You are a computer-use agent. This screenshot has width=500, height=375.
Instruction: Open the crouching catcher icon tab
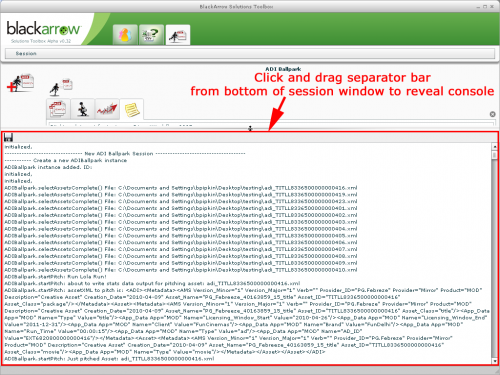82,109
